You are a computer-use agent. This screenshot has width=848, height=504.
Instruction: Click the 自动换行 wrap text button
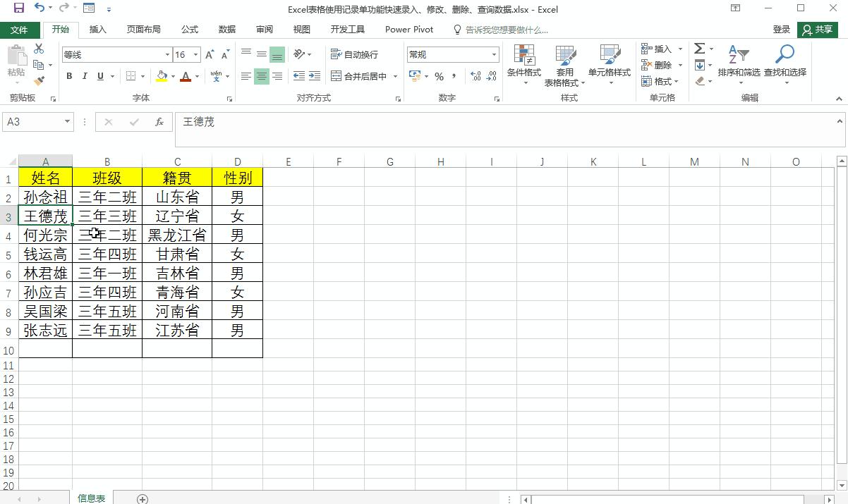(x=353, y=54)
